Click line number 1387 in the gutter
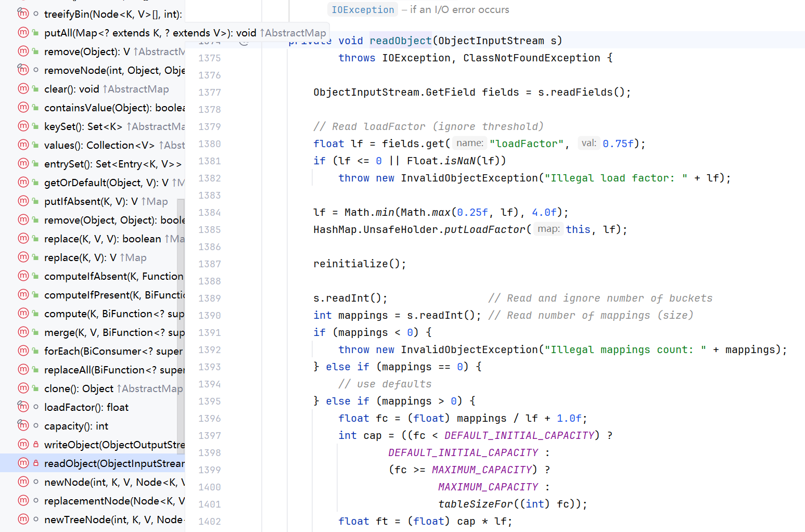 tap(209, 264)
